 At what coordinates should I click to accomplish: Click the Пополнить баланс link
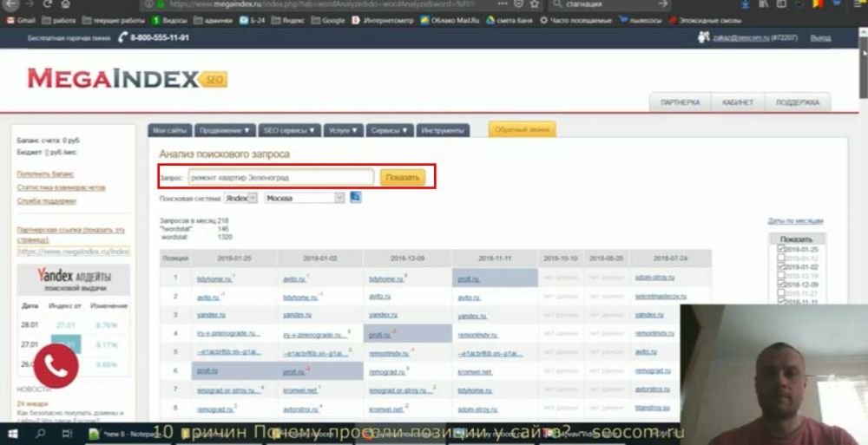[45, 173]
